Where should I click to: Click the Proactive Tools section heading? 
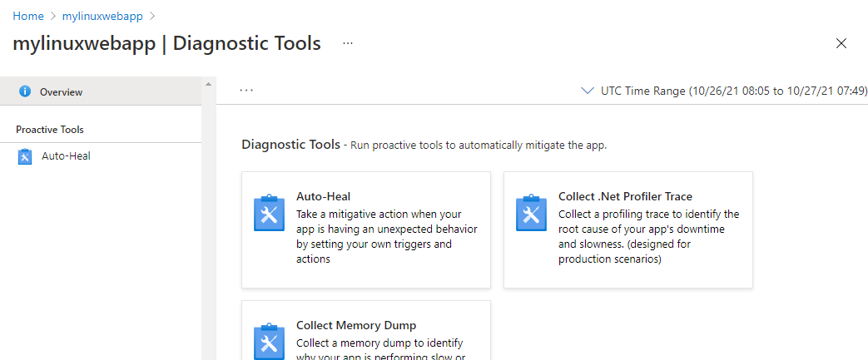[x=50, y=130]
